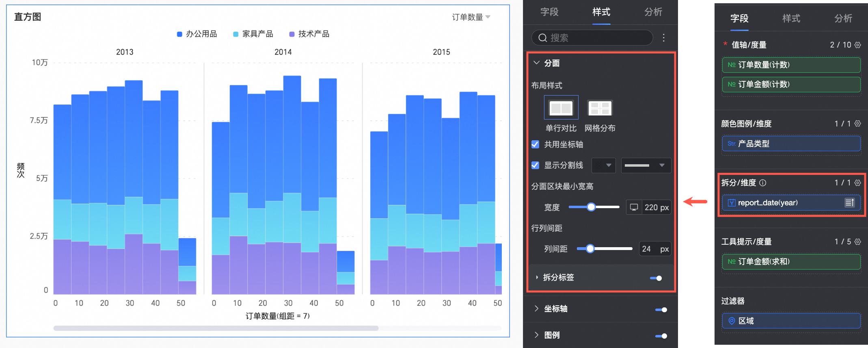Select 字段 tab above 值轴/度量

(x=739, y=18)
